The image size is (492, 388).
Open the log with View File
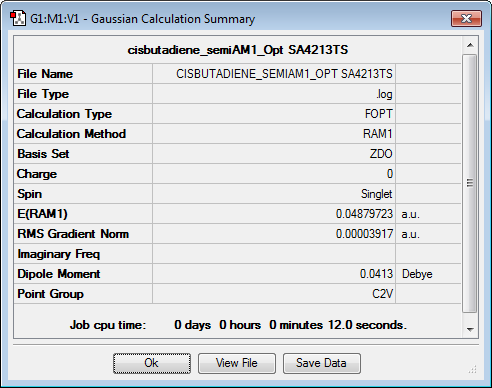pos(237,363)
